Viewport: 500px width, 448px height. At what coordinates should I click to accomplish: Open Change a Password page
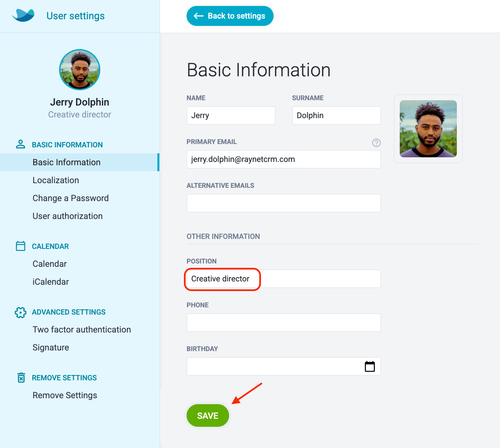tap(71, 198)
